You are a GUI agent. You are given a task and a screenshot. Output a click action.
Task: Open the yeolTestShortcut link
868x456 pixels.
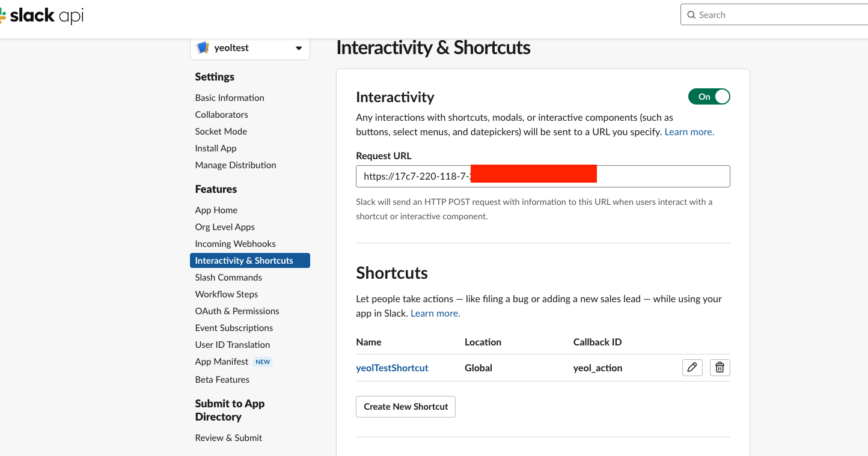pyautogui.click(x=392, y=368)
